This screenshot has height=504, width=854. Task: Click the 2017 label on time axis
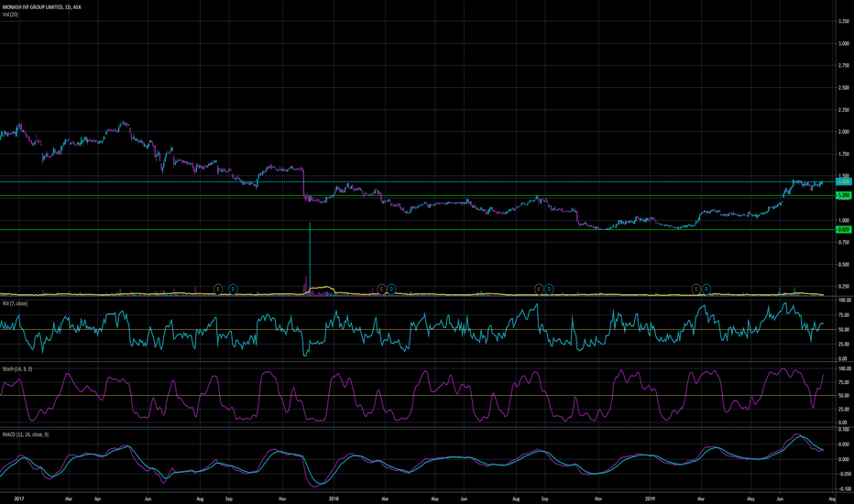pos(19,499)
